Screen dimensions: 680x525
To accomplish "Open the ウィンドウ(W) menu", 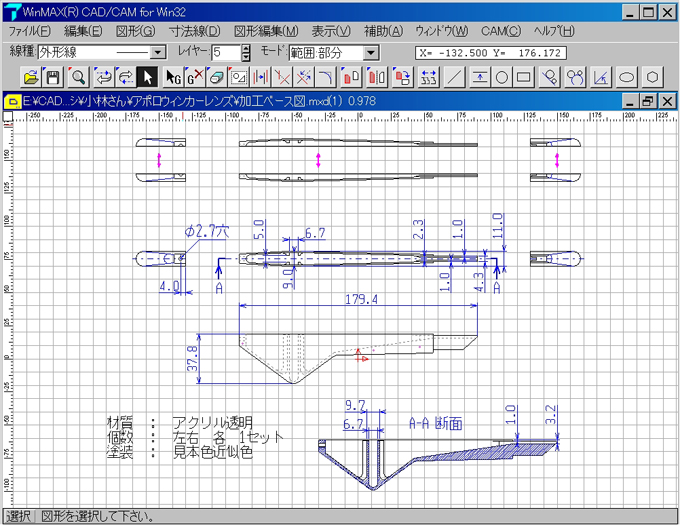I will point(441,31).
